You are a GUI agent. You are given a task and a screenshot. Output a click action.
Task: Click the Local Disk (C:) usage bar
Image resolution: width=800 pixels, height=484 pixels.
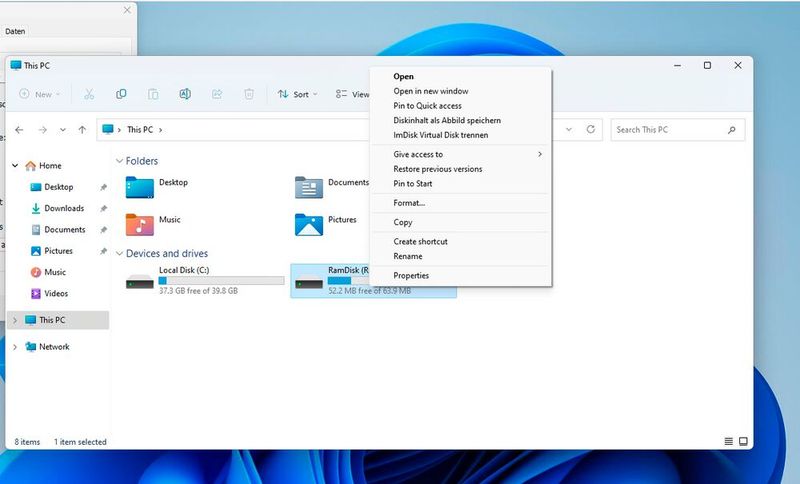221,281
